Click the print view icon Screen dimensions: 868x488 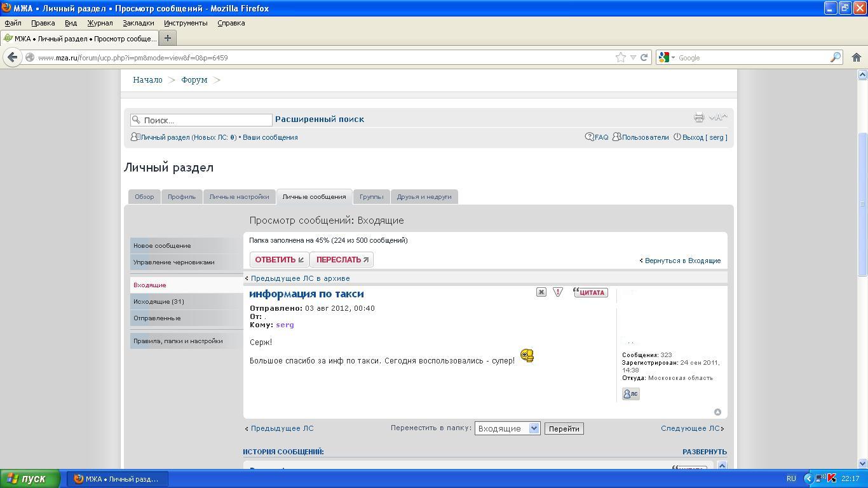(x=699, y=118)
